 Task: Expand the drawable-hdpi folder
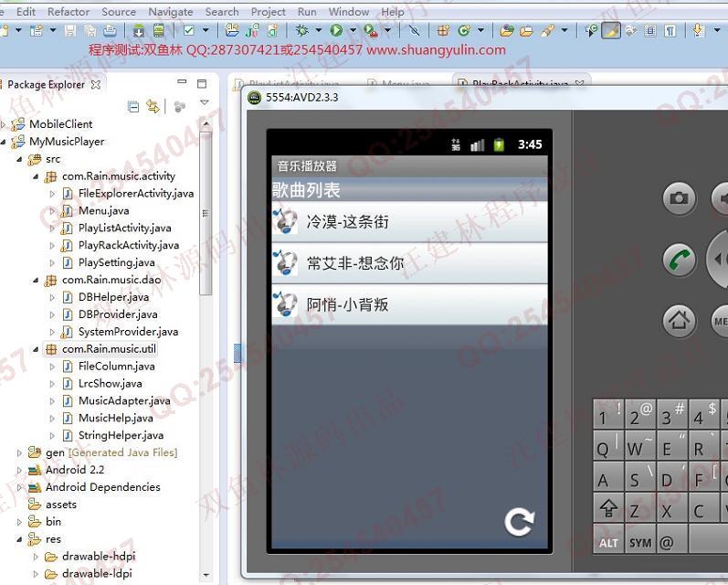point(36,556)
